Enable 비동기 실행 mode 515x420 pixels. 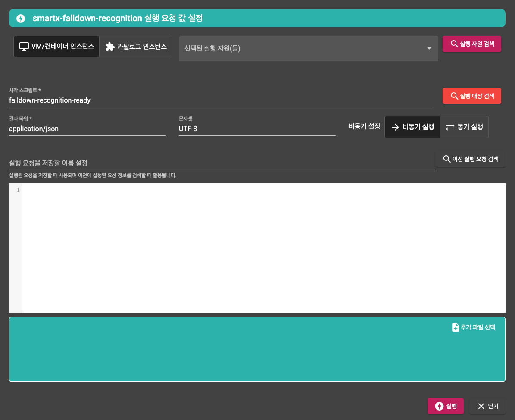[412, 127]
